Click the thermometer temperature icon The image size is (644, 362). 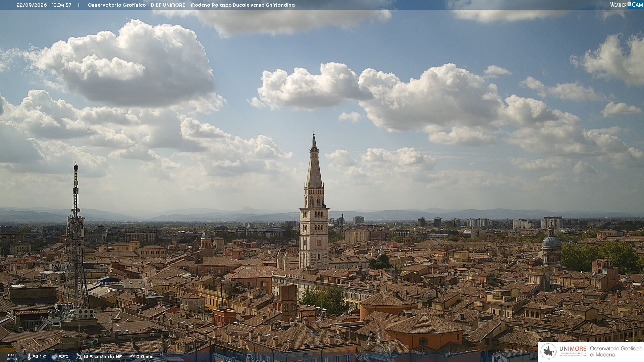coord(29,357)
